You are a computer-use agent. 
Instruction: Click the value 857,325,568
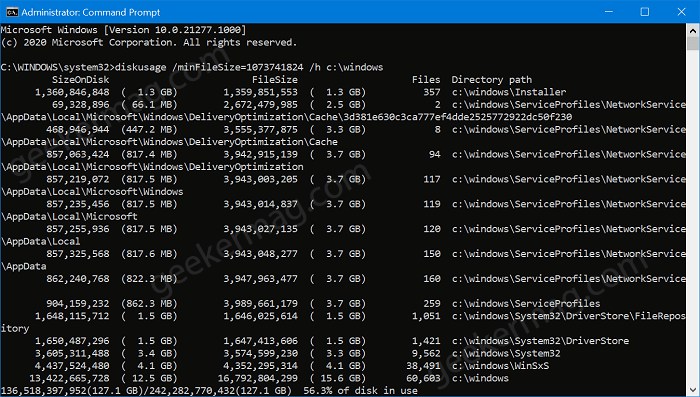(78, 254)
